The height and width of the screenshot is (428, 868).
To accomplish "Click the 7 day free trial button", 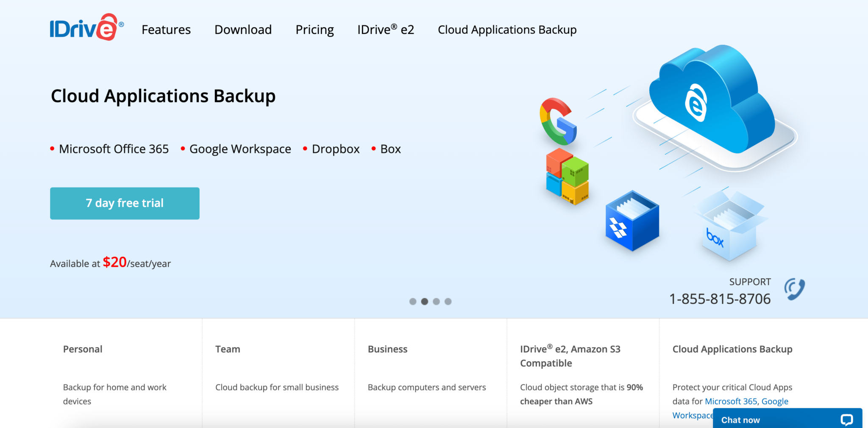I will [x=125, y=203].
